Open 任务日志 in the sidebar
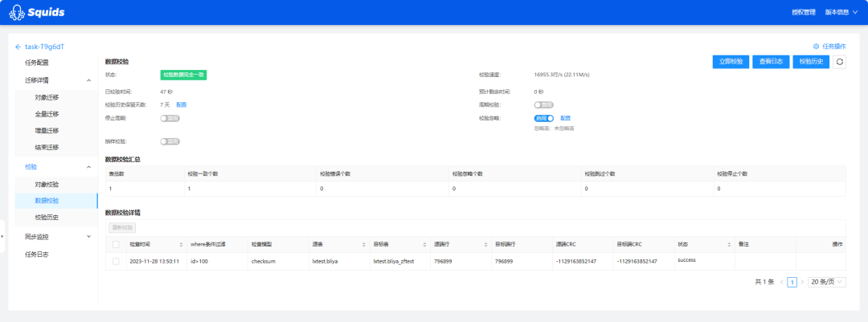 click(x=36, y=255)
